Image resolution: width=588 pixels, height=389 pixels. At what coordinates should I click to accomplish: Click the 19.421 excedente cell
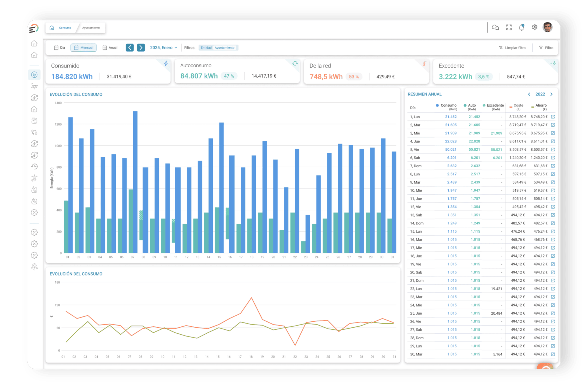(x=496, y=289)
